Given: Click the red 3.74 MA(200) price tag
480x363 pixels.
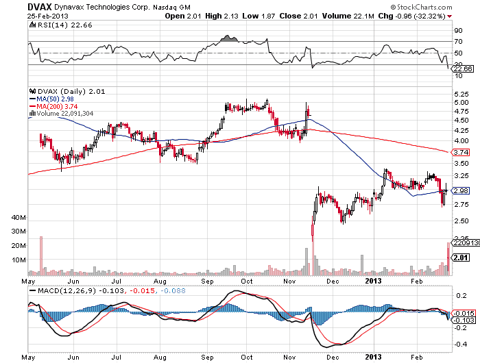Looking at the screenshot, I should 461,152.
